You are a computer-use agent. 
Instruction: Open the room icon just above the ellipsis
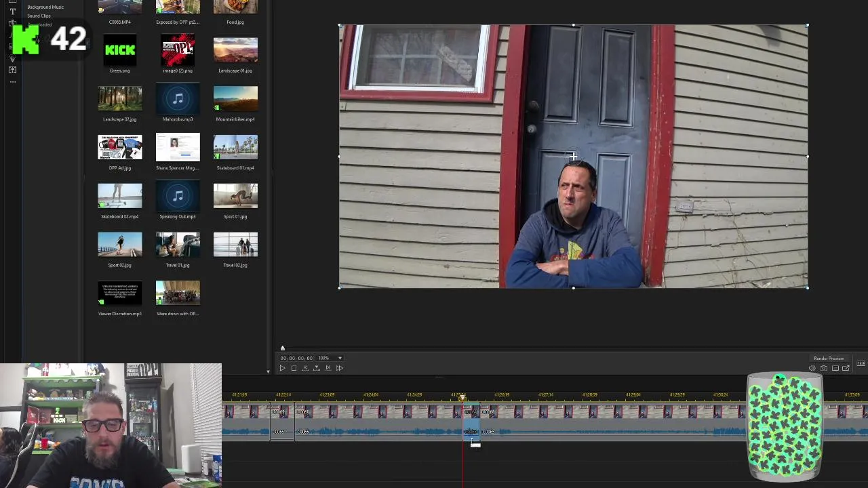click(x=12, y=70)
